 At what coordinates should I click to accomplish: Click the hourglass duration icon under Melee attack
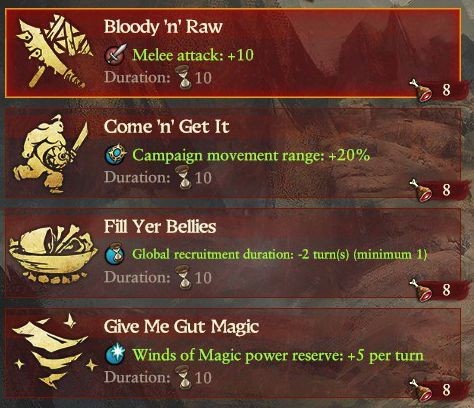click(184, 77)
